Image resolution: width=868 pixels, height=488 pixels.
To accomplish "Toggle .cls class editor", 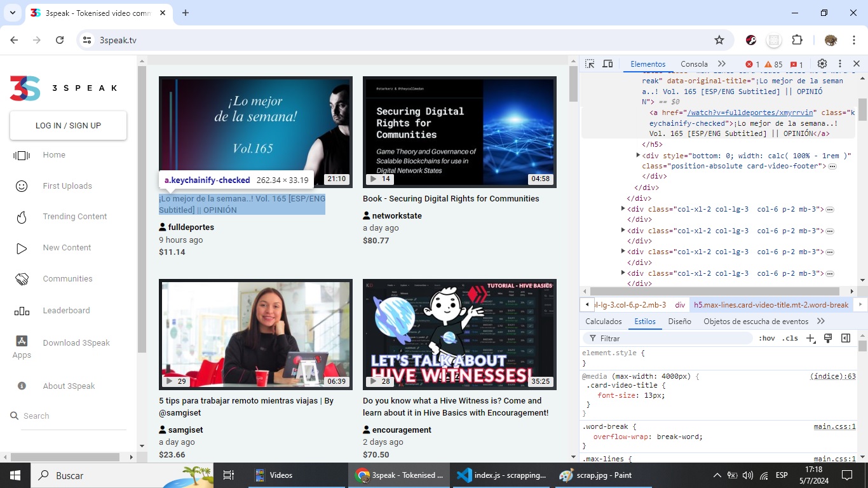I will click(x=790, y=339).
